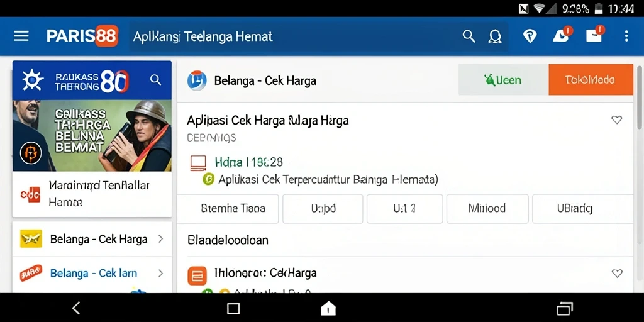Viewport: 644px width, 322px height.
Task: Select the 'Miriood' filter button
Action: 487,209
